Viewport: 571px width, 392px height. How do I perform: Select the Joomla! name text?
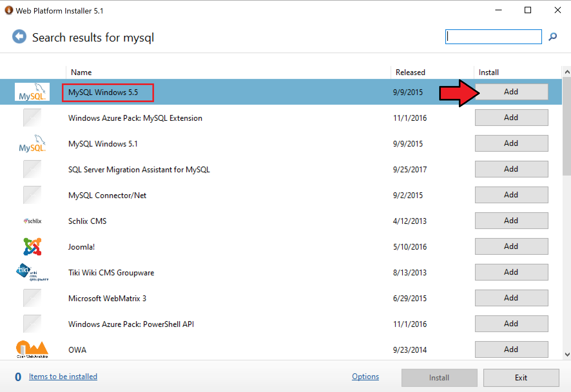[82, 247]
